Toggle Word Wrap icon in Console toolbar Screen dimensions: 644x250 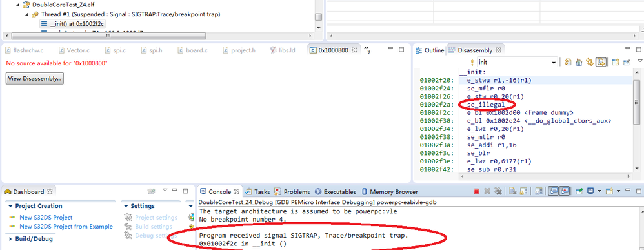[539, 191]
